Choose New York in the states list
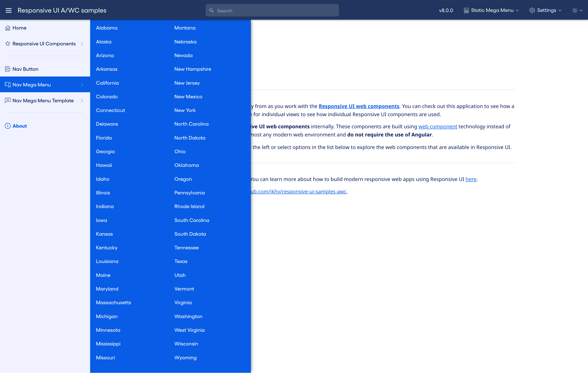This screenshot has width=588, height=373. (185, 110)
